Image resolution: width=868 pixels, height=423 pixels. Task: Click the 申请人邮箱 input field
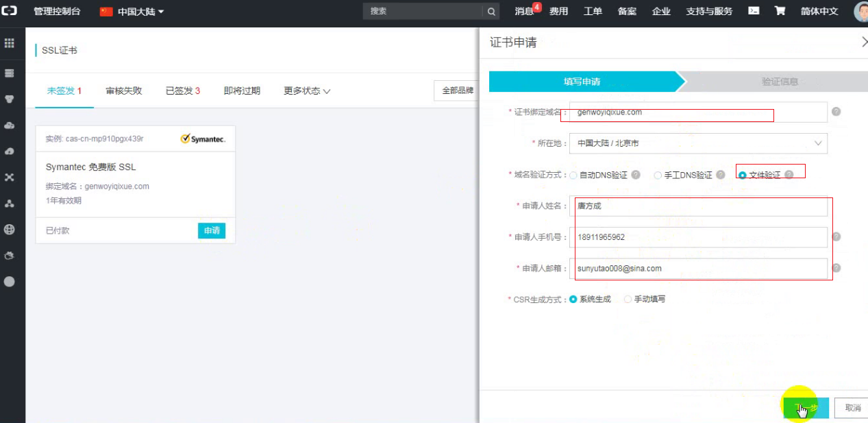698,268
